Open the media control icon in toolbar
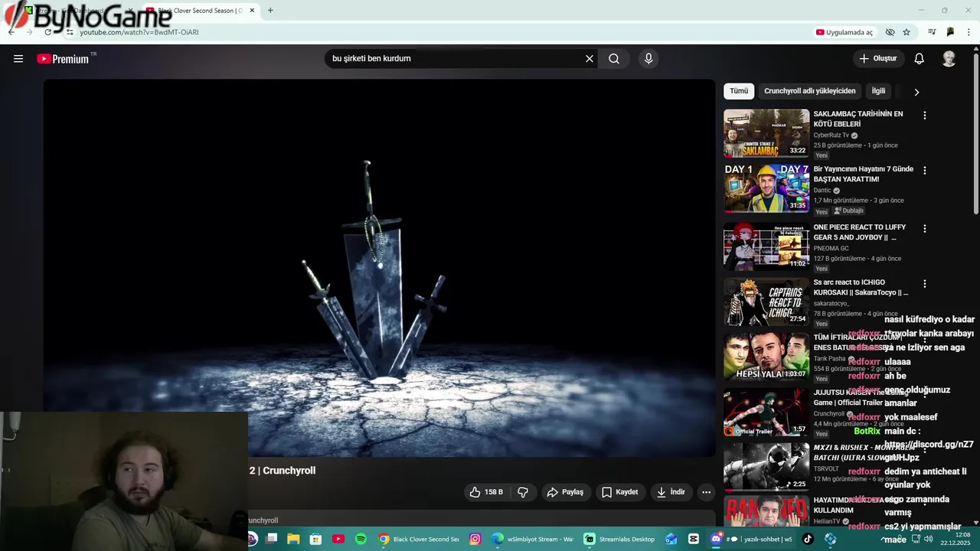 pos(932,32)
